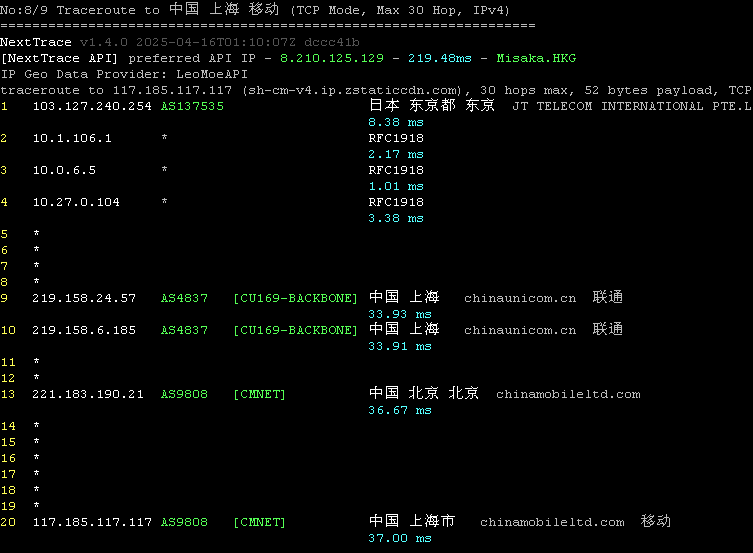Click the API IP address 8.210.125.129
753x553 pixels.
(x=331, y=58)
